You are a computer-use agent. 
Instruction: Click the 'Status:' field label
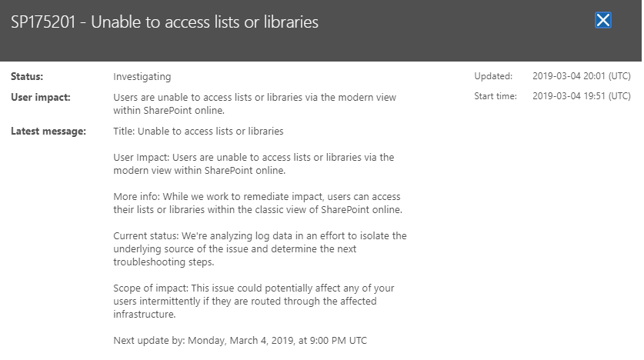[27, 77]
